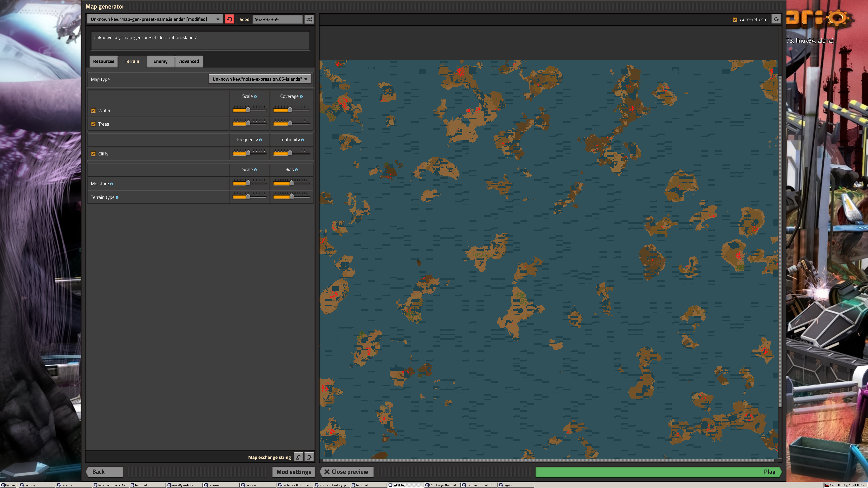Viewport: 868px width, 488px height.
Task: Click the preview vertical scrollbar
Action: pyautogui.click(x=780, y=241)
